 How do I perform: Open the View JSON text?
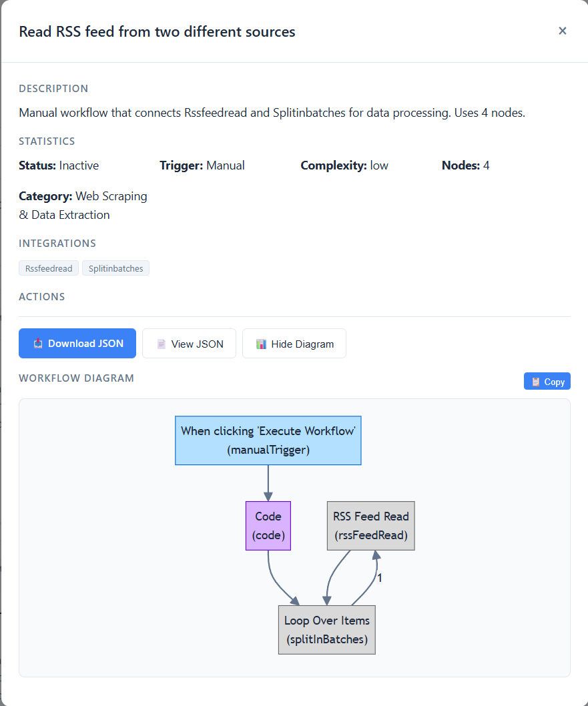pos(197,344)
